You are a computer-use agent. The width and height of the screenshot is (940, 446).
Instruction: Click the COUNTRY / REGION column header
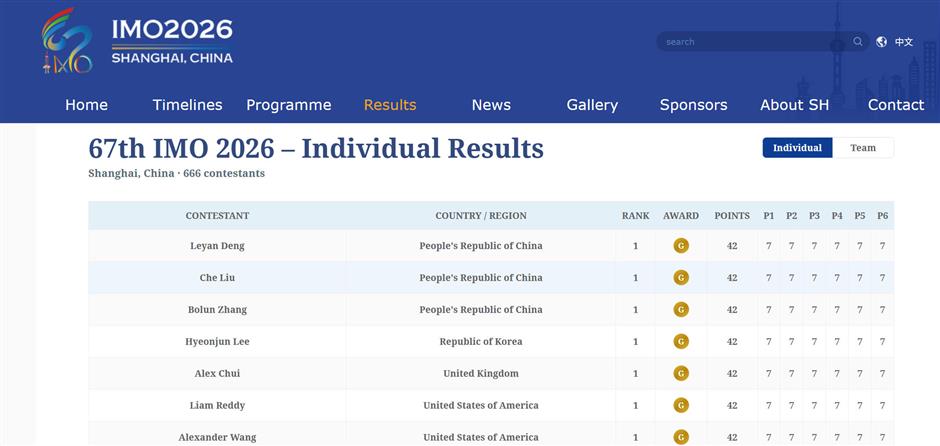pos(481,216)
